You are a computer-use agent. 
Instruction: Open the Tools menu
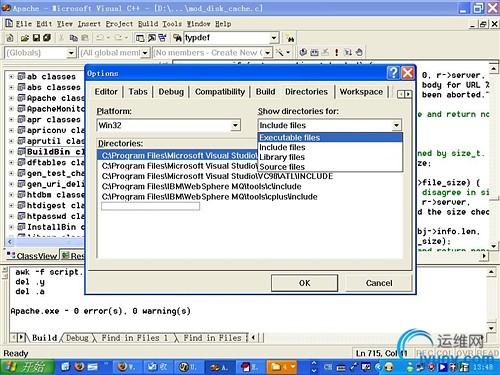(x=172, y=24)
